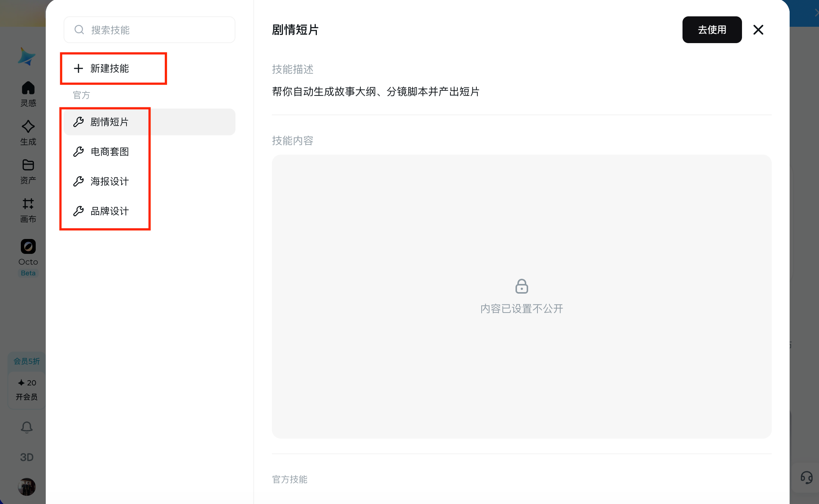Click the wrench icon beside 品牌设计
Image resolution: width=819 pixels, height=504 pixels.
click(x=78, y=211)
